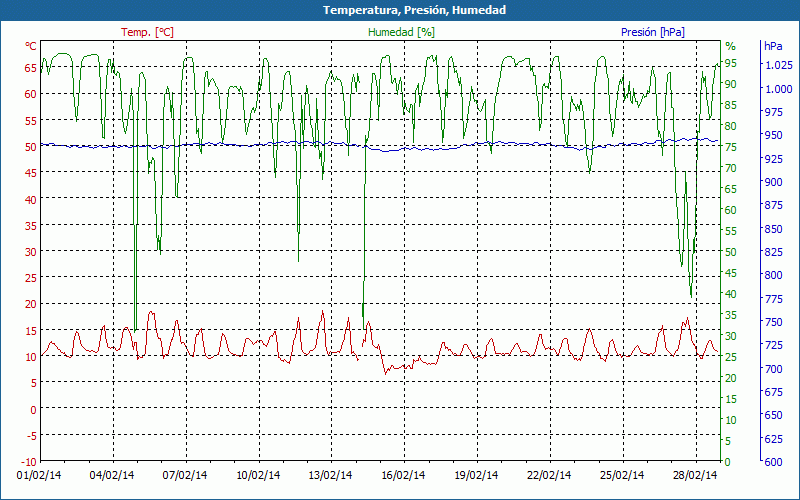Click the temperature axis value 50

point(31,147)
